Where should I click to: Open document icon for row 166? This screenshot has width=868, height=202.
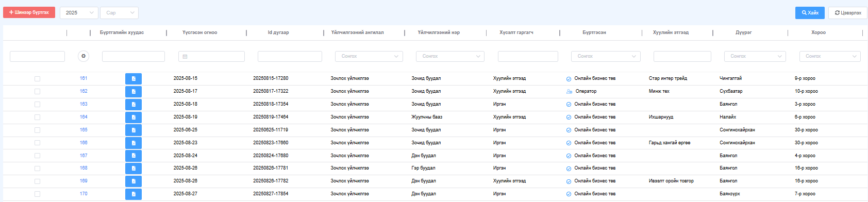click(133, 143)
